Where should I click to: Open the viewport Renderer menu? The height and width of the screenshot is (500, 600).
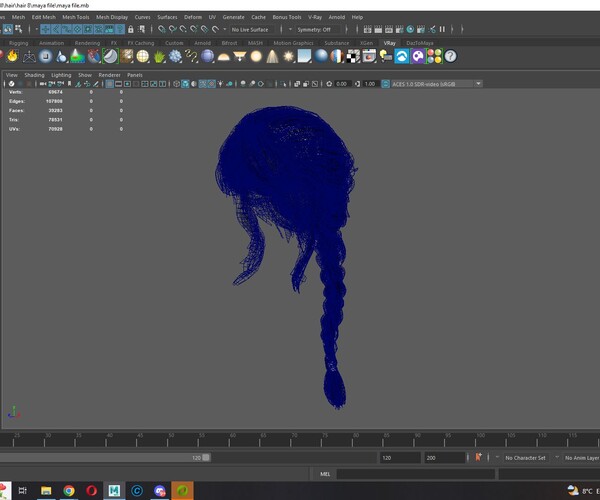[109, 75]
